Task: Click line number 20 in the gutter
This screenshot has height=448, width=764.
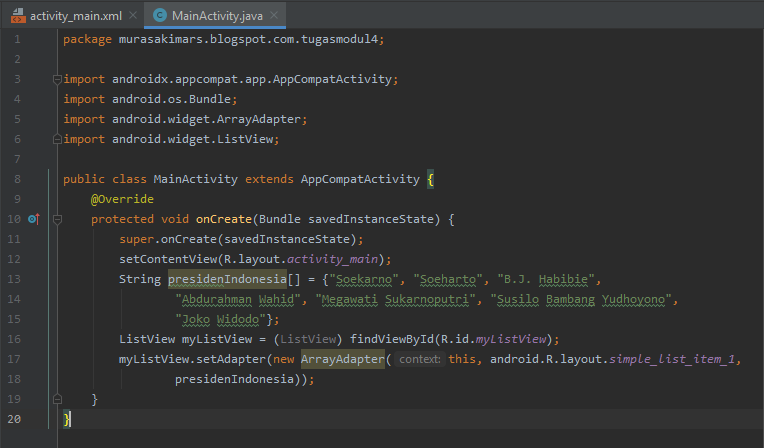Action: 14,419
